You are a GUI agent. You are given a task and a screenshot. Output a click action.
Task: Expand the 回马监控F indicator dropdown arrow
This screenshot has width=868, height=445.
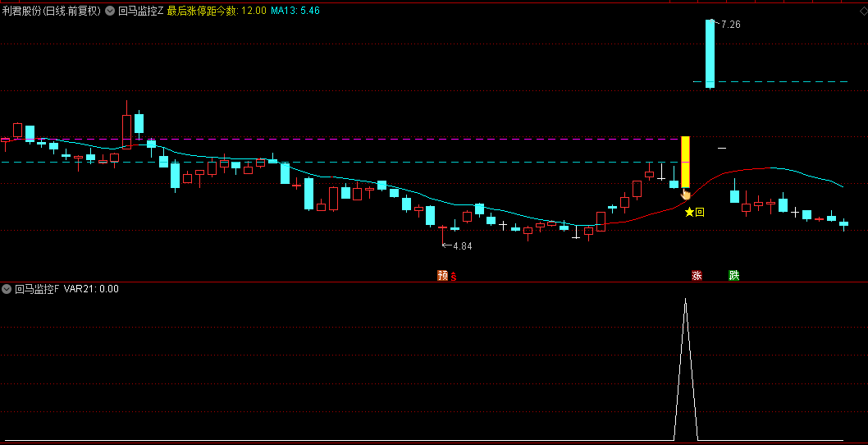point(7,289)
